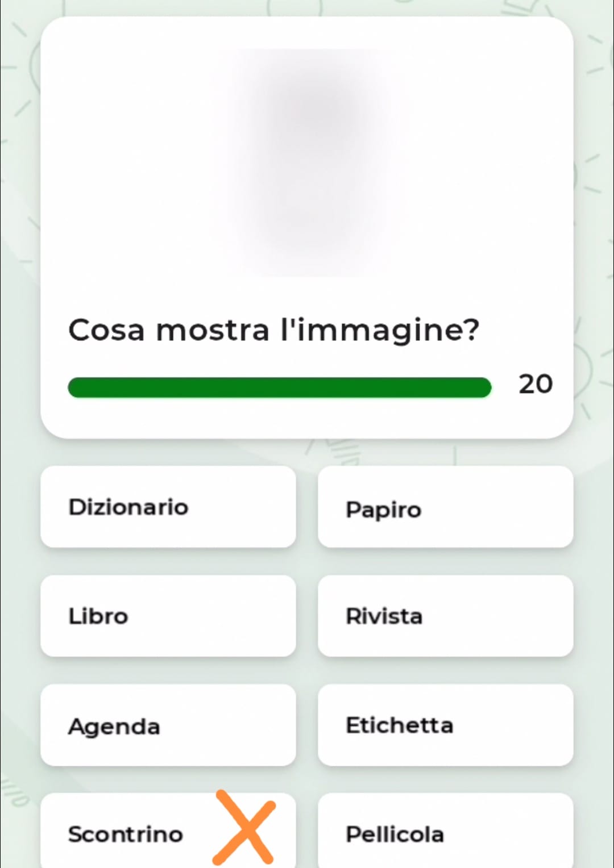
Task: Click the question "Cosa mostra l'immagine?"
Action: coord(274,330)
